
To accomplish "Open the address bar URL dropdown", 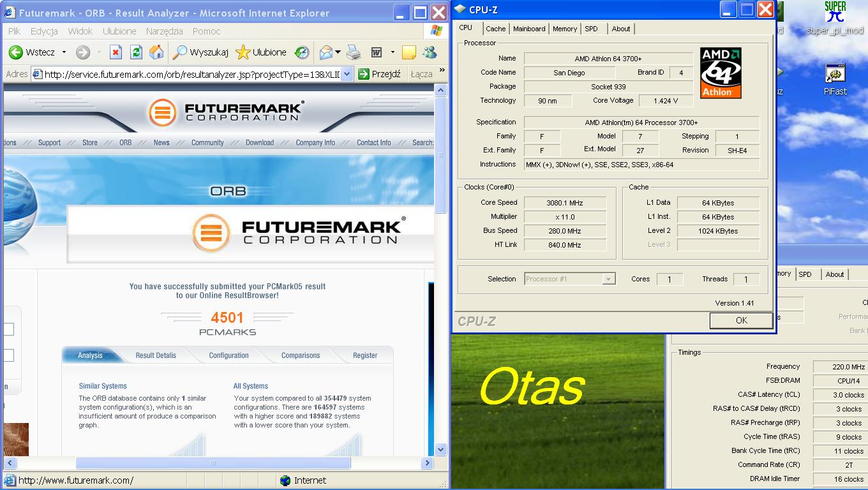I will tap(347, 74).
